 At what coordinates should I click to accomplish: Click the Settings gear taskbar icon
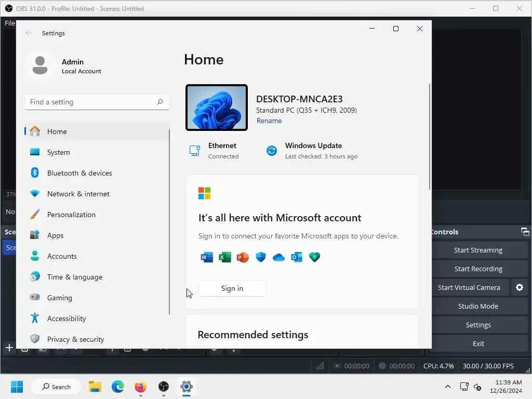(187, 387)
